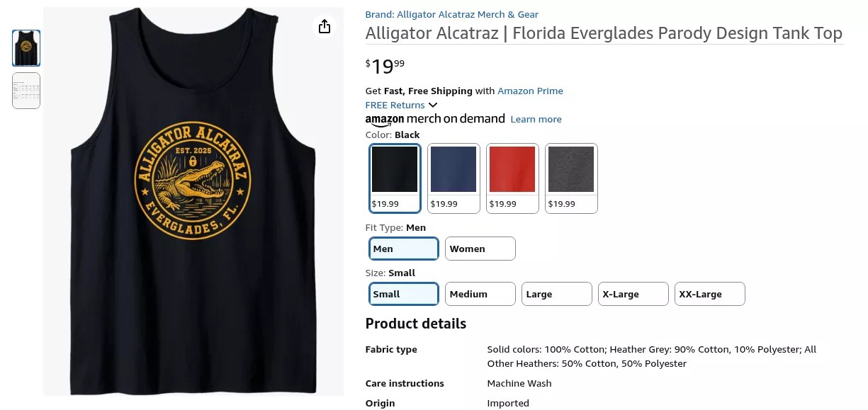Choose the navy blue color swatch
The width and height of the screenshot is (868, 410).
(453, 178)
